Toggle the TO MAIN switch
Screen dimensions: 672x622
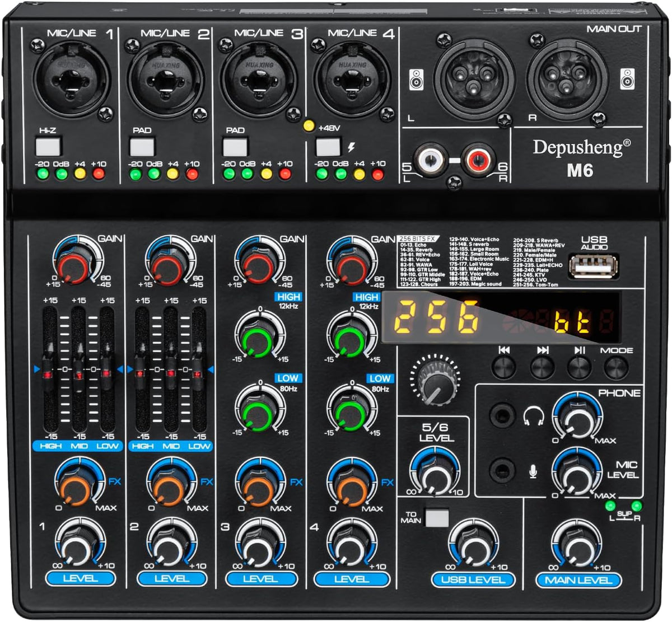tap(437, 518)
